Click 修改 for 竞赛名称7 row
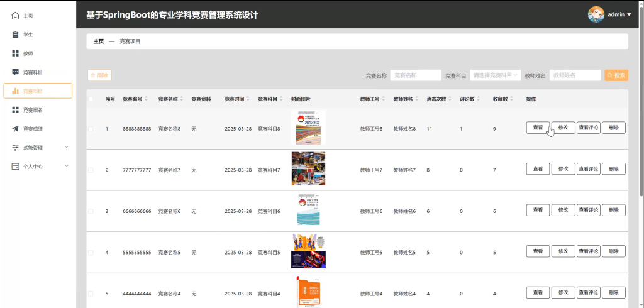644x308 pixels. pos(563,169)
